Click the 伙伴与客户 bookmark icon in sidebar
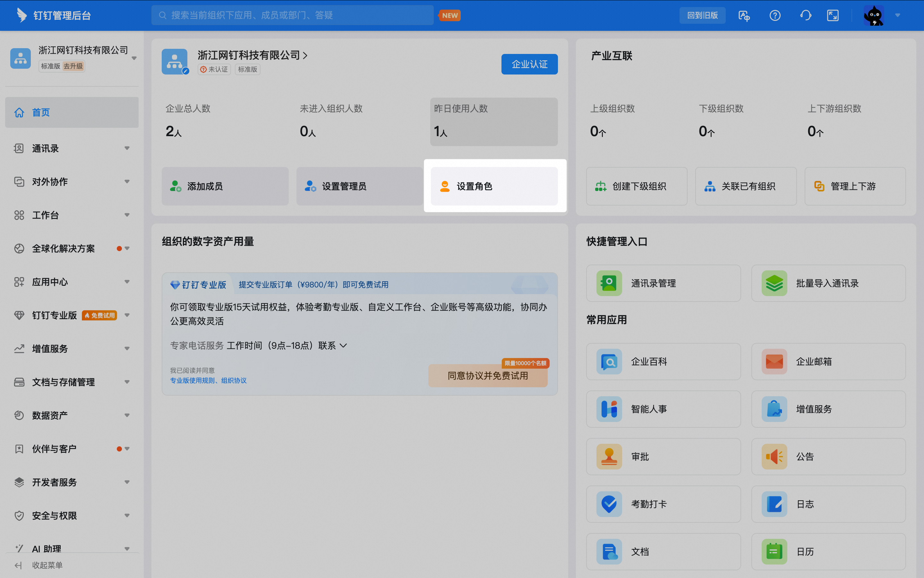This screenshot has height=578, width=924. coord(19,449)
